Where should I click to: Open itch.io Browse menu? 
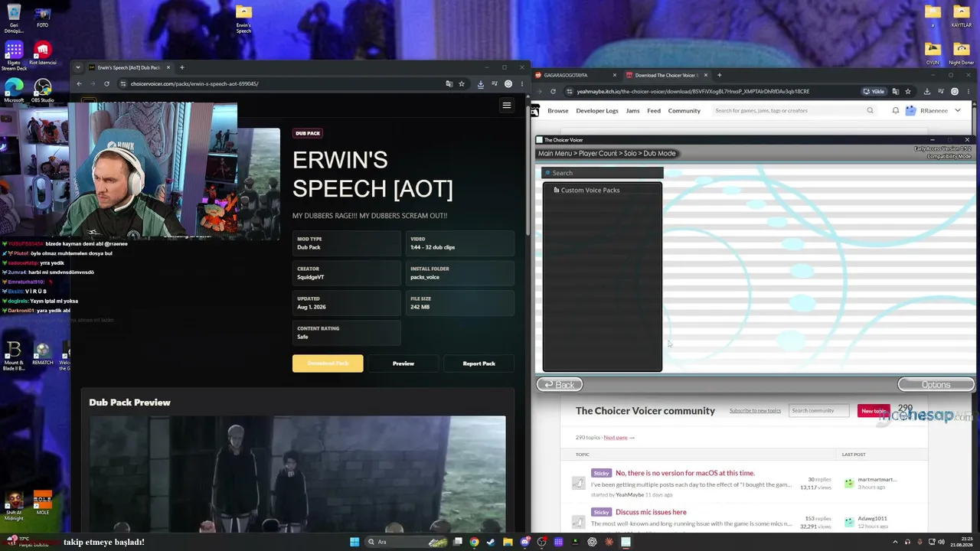point(558,111)
